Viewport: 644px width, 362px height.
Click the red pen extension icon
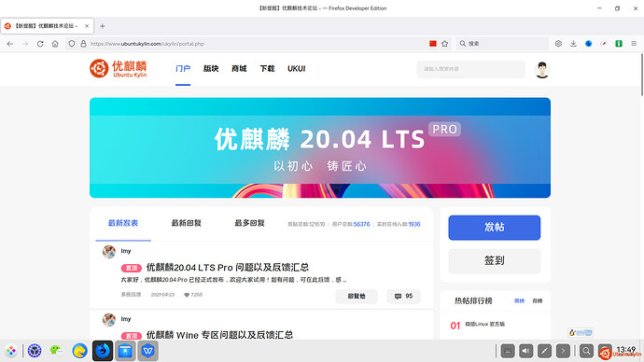click(604, 44)
